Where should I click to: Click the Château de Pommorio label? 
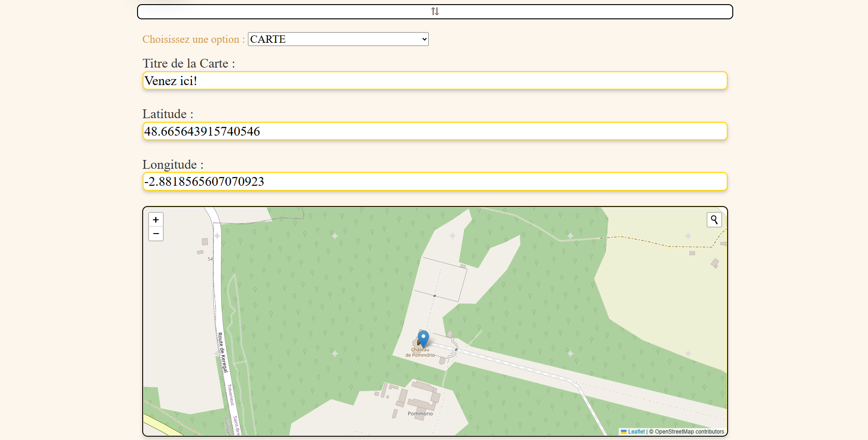pos(420,352)
